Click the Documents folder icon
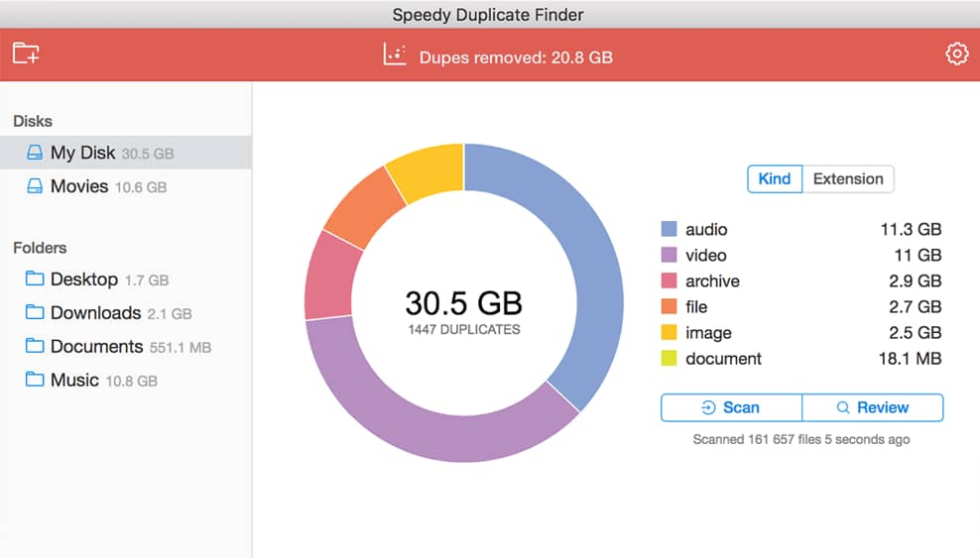Screen dimensions: 980x558 point(35,346)
